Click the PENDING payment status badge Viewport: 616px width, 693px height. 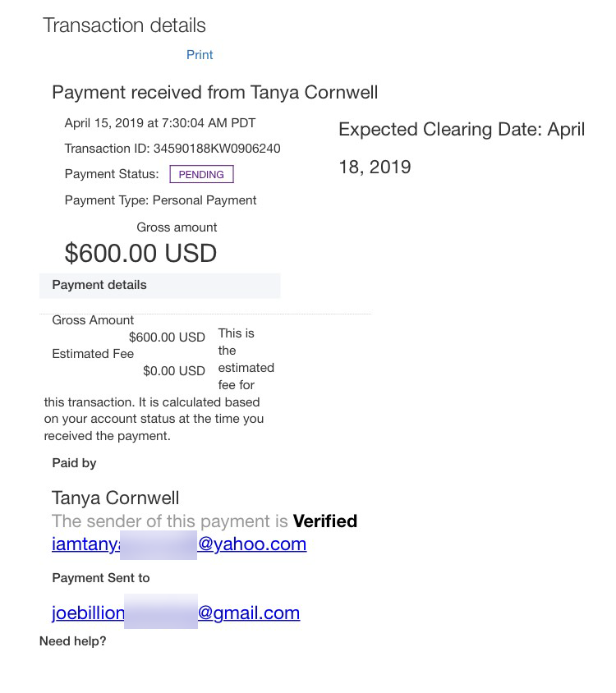[x=201, y=174]
